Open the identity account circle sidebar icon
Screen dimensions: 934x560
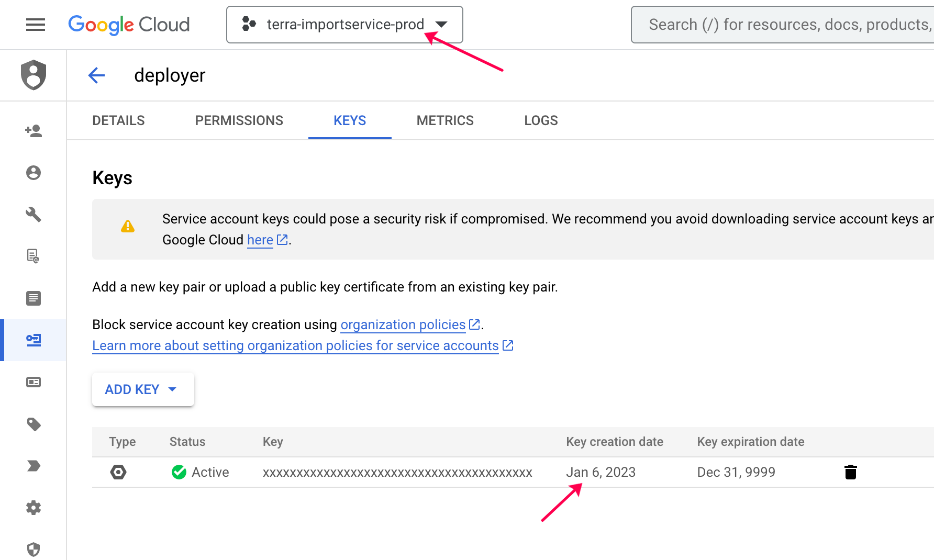click(34, 173)
